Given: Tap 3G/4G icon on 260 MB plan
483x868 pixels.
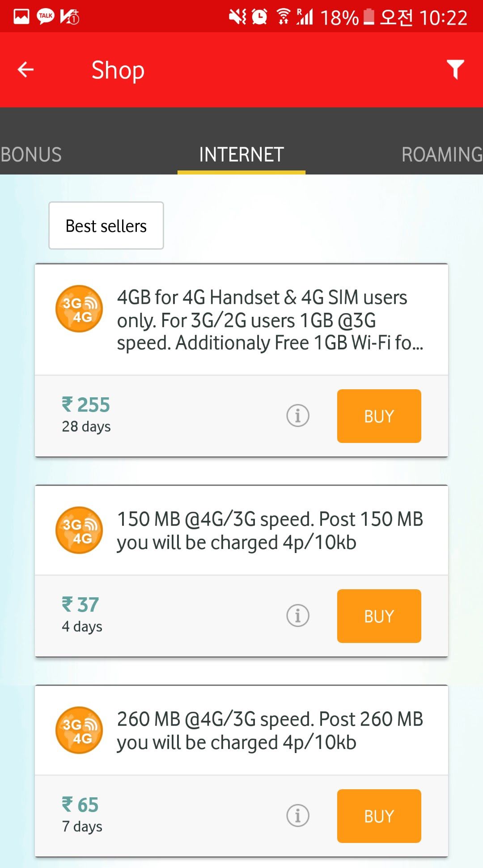Looking at the screenshot, I should 79,730.
